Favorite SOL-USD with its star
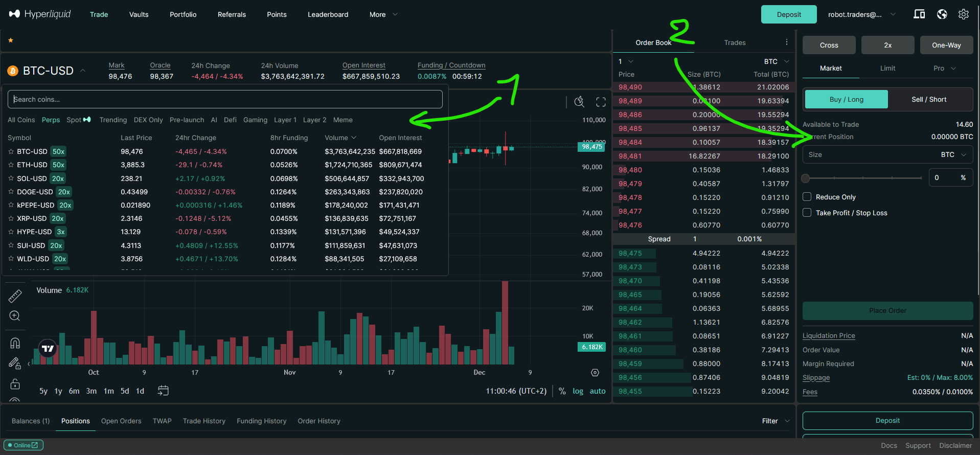The image size is (980, 455). 11,178
